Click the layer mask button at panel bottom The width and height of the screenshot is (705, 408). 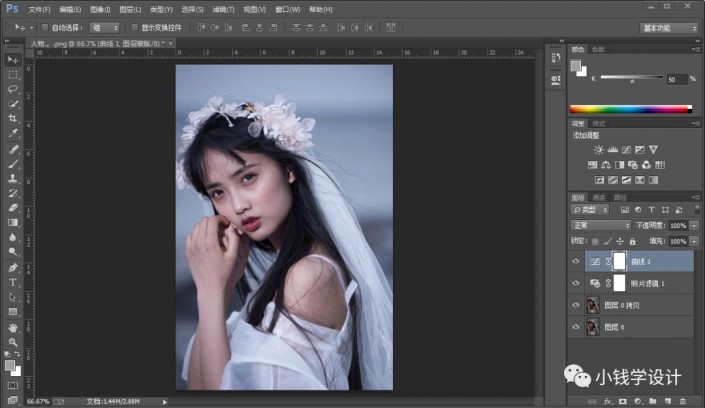pos(623,401)
